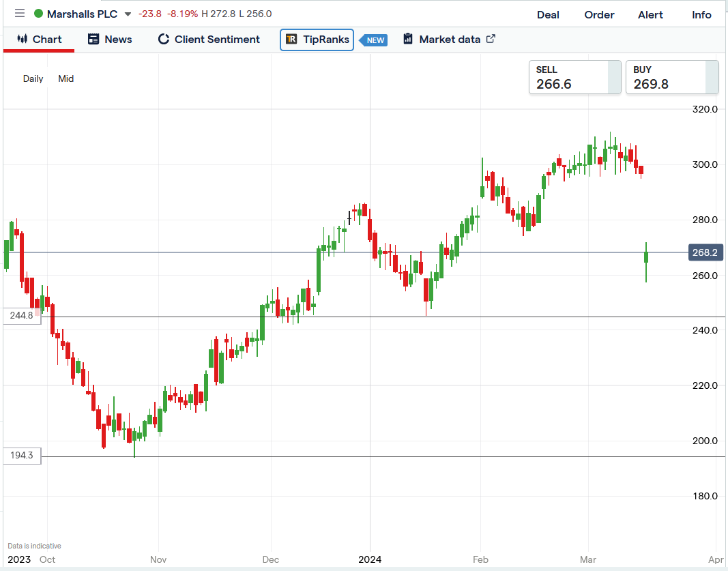Click the Dec date axis label
The height and width of the screenshot is (571, 728).
[x=271, y=559]
